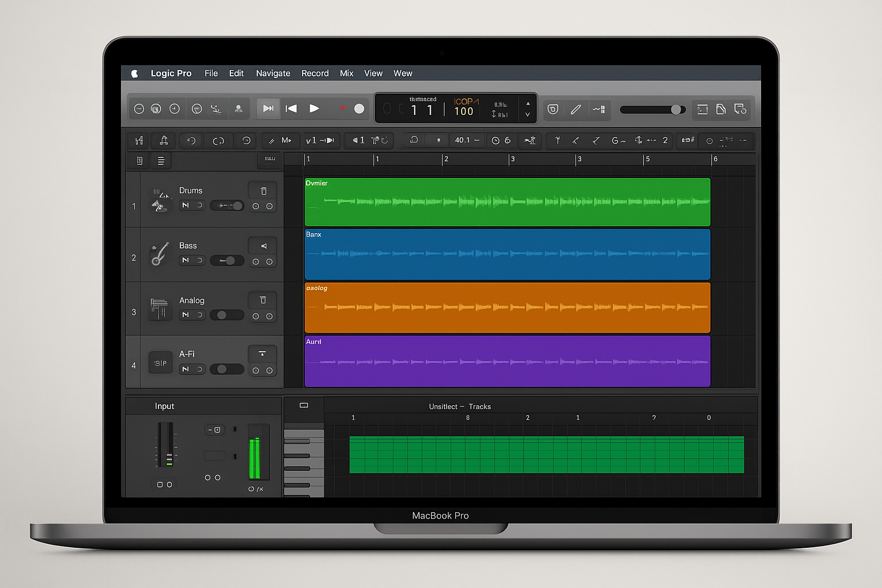This screenshot has height=588, width=882.
Task: Click the Play button in transport
Action: tap(314, 109)
